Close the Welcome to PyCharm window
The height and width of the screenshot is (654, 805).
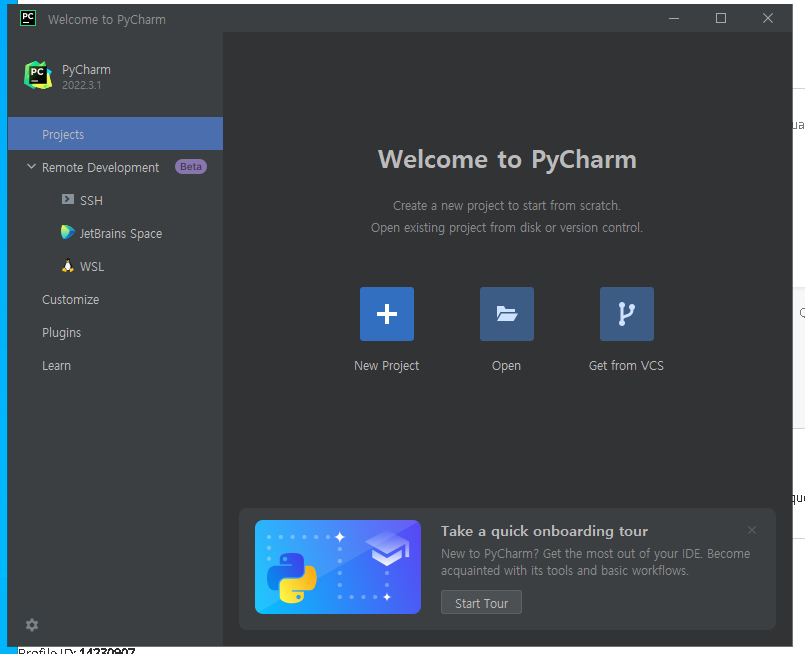tap(768, 18)
